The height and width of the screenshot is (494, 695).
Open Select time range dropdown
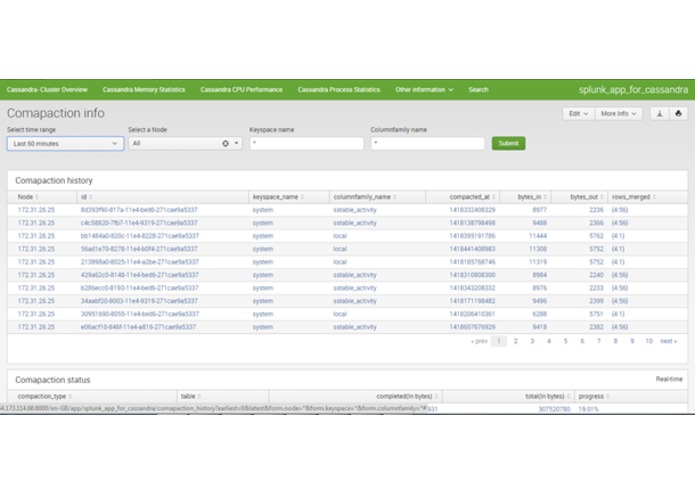65,144
